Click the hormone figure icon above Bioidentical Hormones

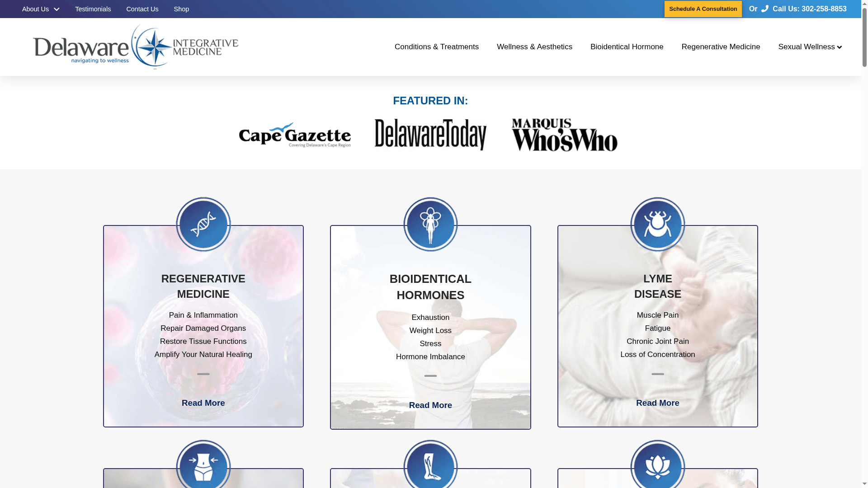pyautogui.click(x=430, y=224)
